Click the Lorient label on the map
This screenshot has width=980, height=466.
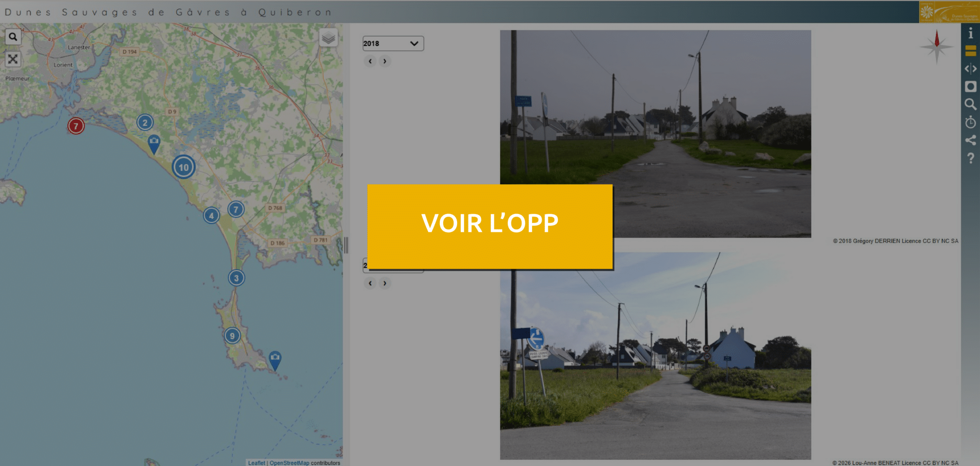(63, 65)
